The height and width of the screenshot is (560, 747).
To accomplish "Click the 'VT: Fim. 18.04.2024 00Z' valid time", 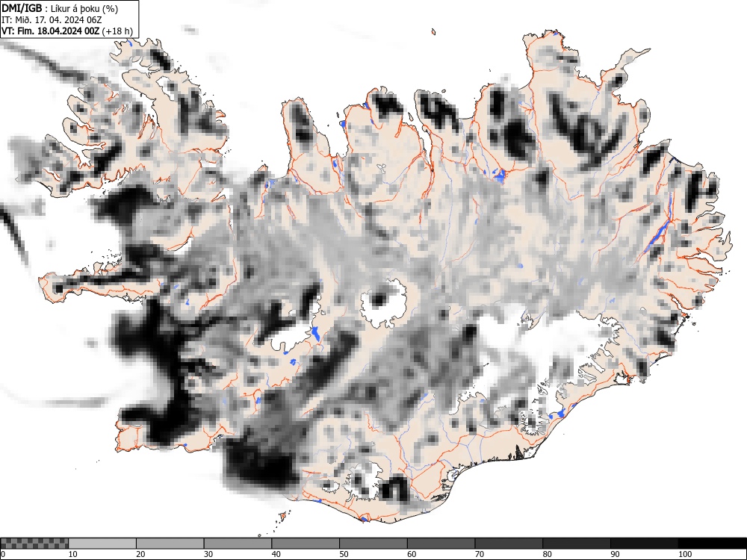I will pyautogui.click(x=51, y=31).
